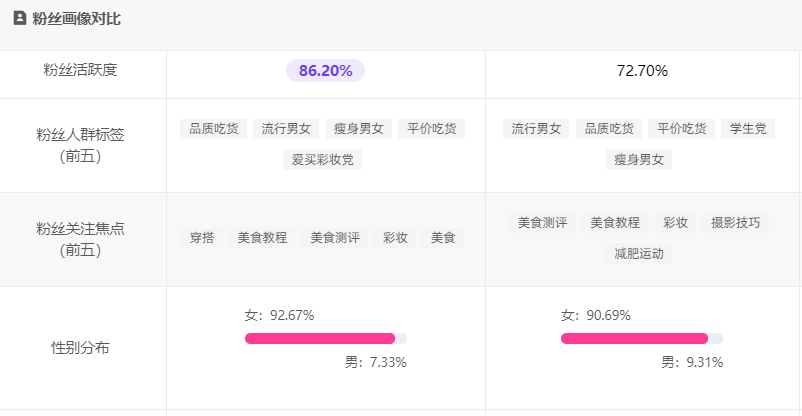Click the highlighted 86.20% activity badge
The image size is (802, 416).
pyautogui.click(x=325, y=71)
